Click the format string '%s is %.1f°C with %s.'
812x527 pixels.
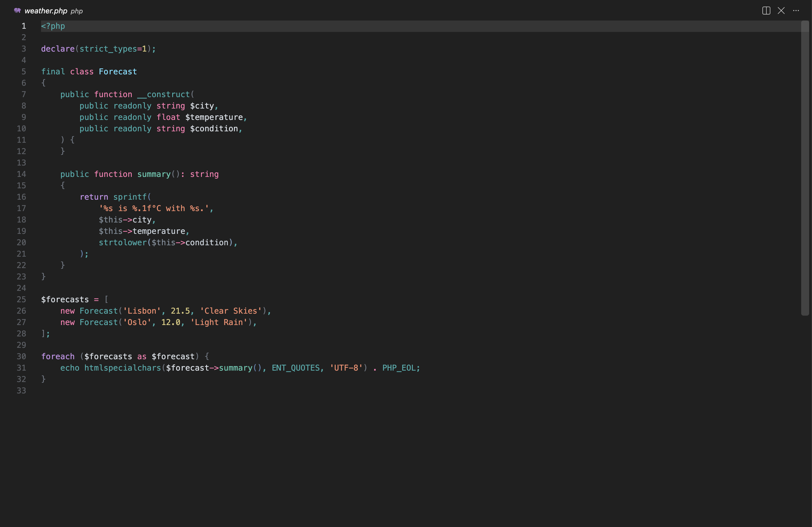click(154, 208)
